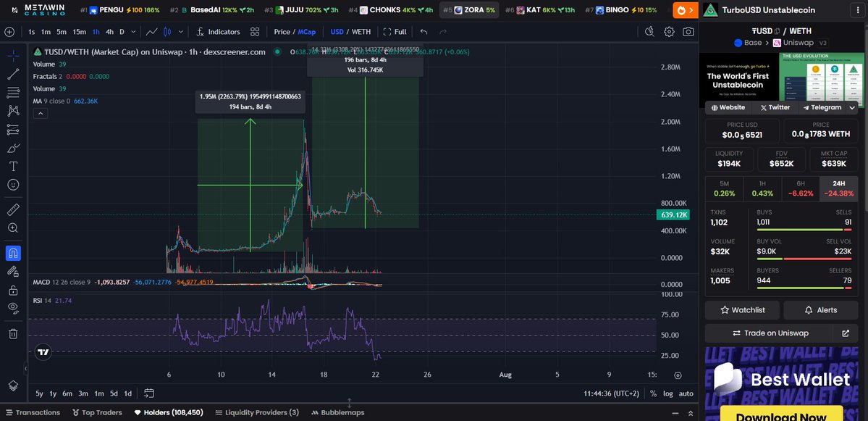Toggle stay-in-drawing-mode pencil lock
The image size is (868, 421).
pyautogui.click(x=13, y=272)
